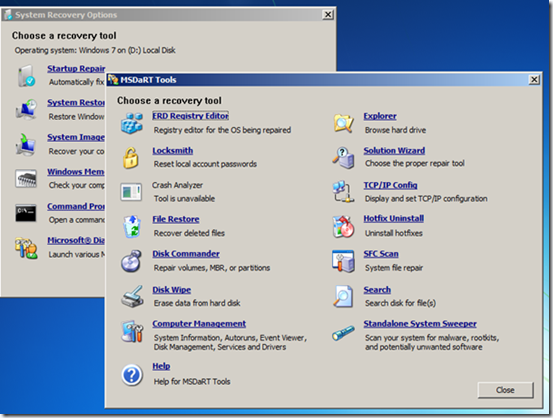Open the ERD Registry Editor link
The width and height of the screenshot is (553, 418).
pyautogui.click(x=190, y=116)
